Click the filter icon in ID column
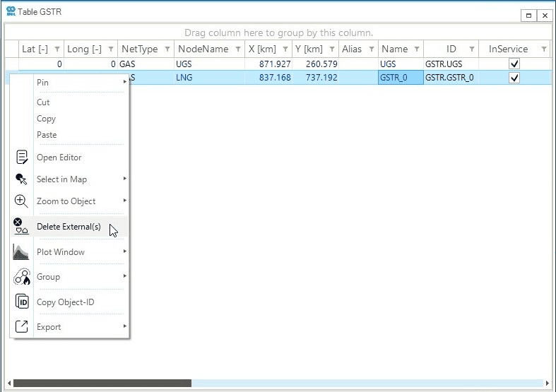Image resolution: width=556 pixels, height=392 pixels. pyautogui.click(x=472, y=49)
